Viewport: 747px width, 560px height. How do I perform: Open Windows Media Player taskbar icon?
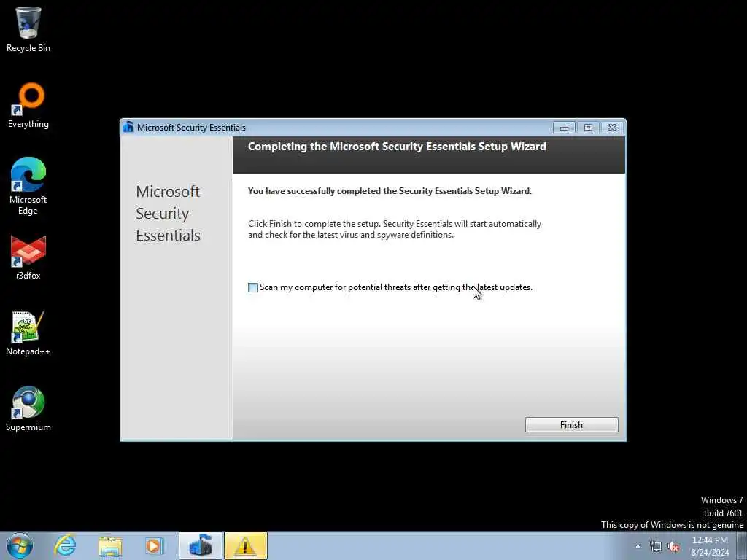click(x=154, y=545)
